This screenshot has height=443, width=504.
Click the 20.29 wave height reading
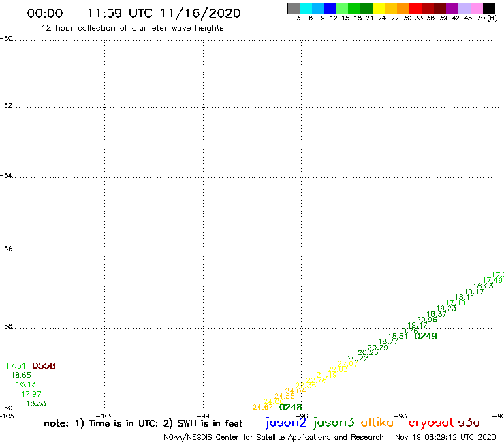pos(378,348)
